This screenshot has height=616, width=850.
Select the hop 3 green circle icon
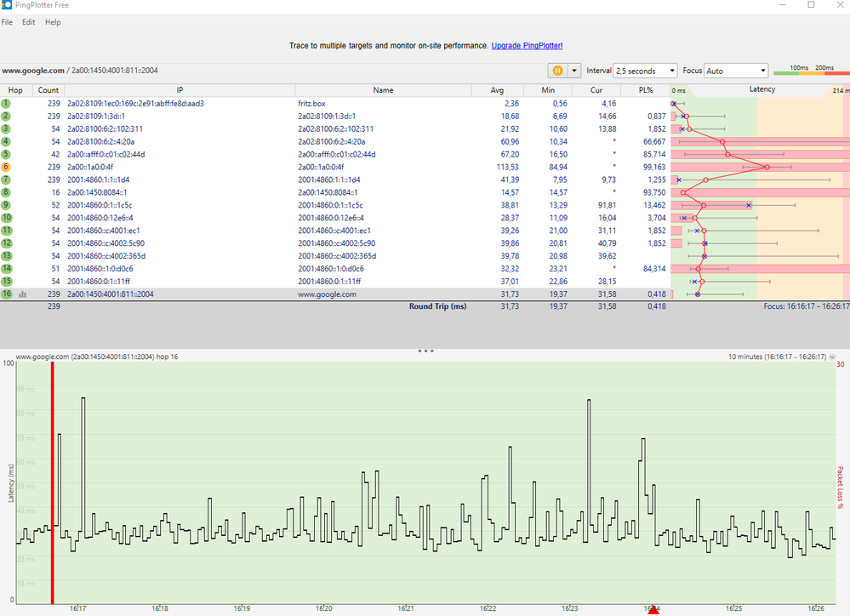6,129
